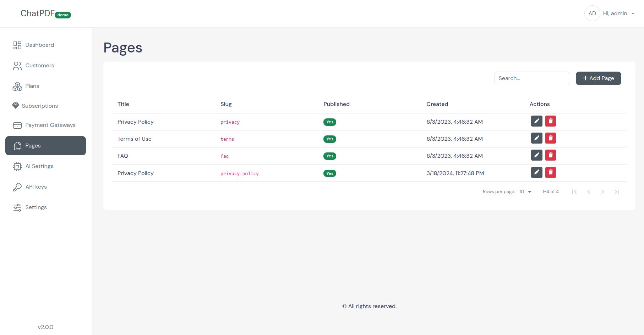
Task: Edit the Terms of Use page
Action: point(536,138)
